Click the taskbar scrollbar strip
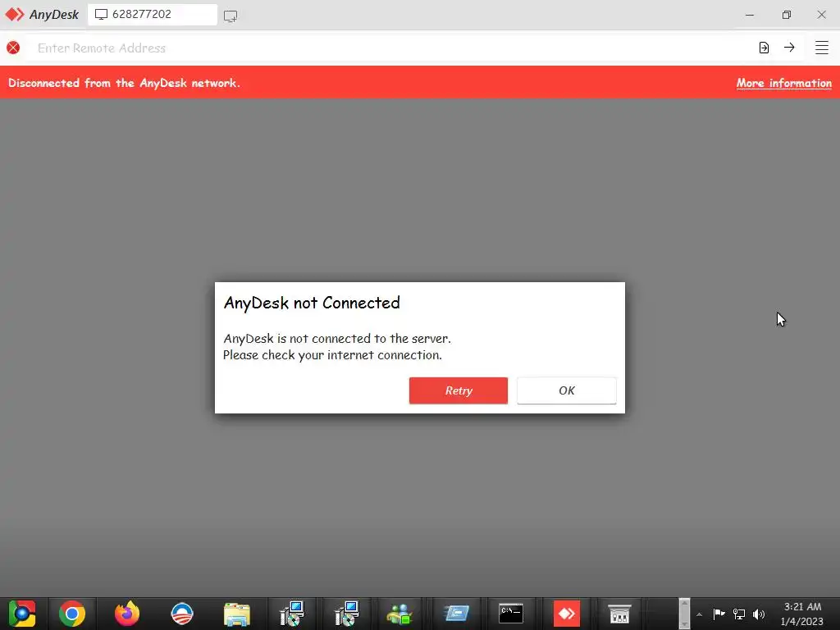 click(684, 614)
